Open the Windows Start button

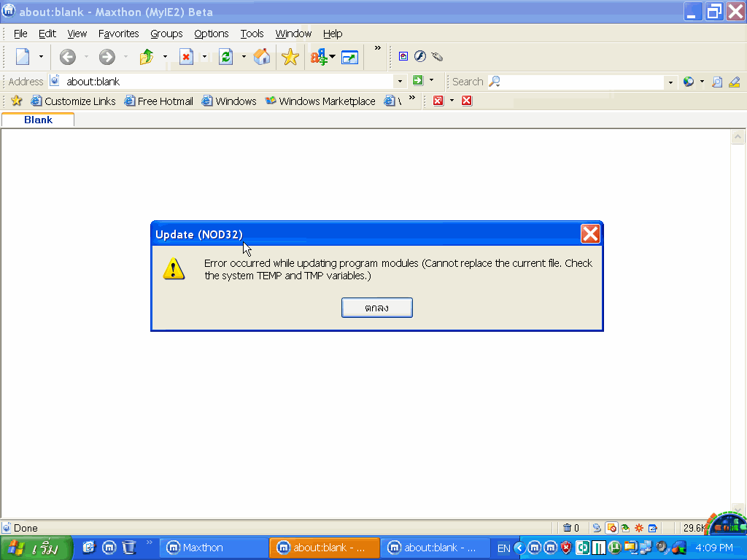[x=36, y=548]
